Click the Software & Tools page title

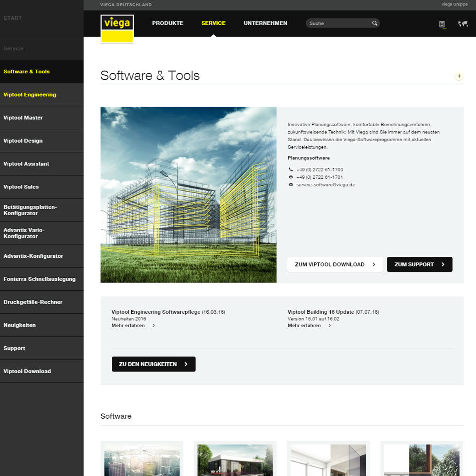(150, 75)
